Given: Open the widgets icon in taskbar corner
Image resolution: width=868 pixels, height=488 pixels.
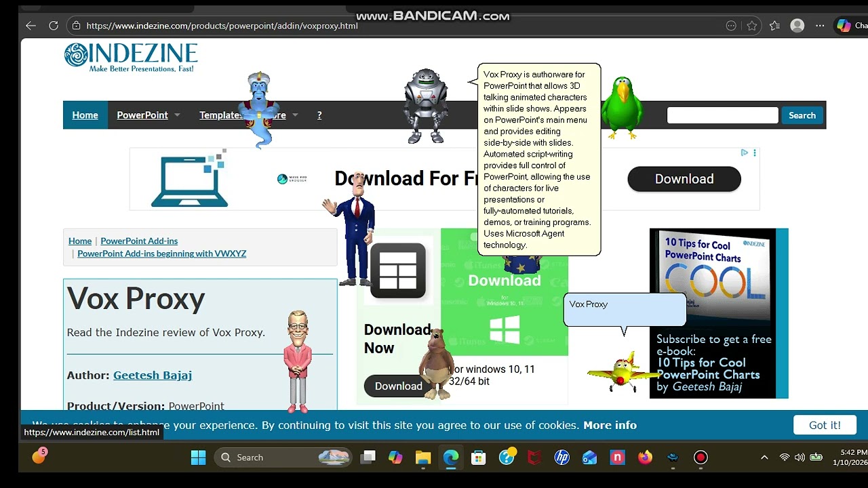Looking at the screenshot, I should tap(39, 456).
